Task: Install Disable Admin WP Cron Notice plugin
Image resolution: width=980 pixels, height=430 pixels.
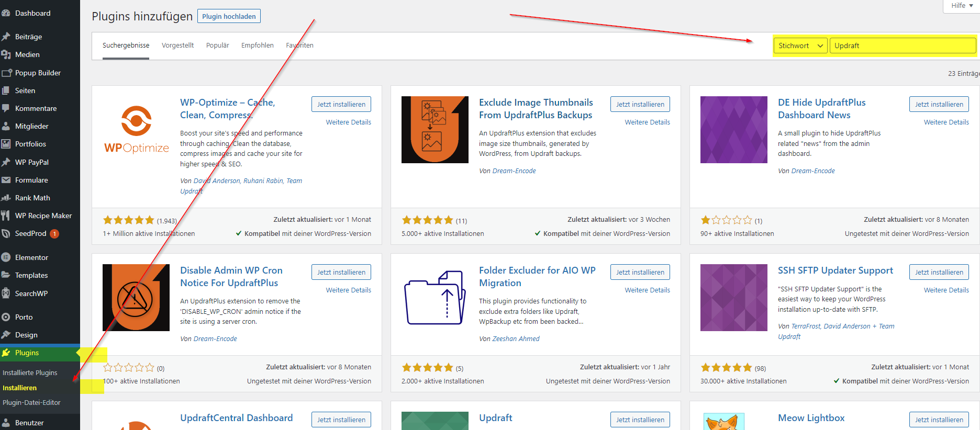Action: [341, 272]
